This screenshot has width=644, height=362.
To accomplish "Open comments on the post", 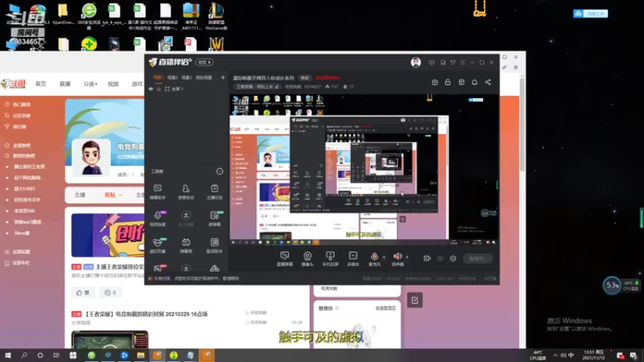I will click(110, 293).
